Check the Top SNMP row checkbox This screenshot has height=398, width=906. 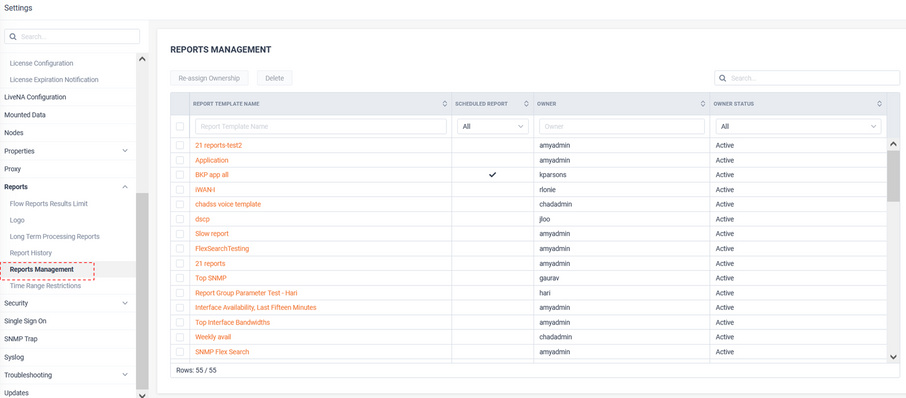coord(180,278)
